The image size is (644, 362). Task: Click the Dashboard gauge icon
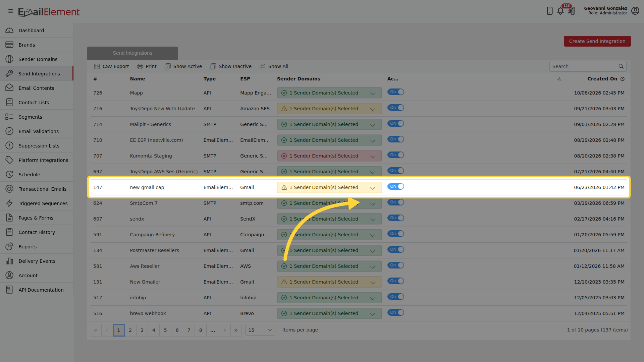[9, 31]
